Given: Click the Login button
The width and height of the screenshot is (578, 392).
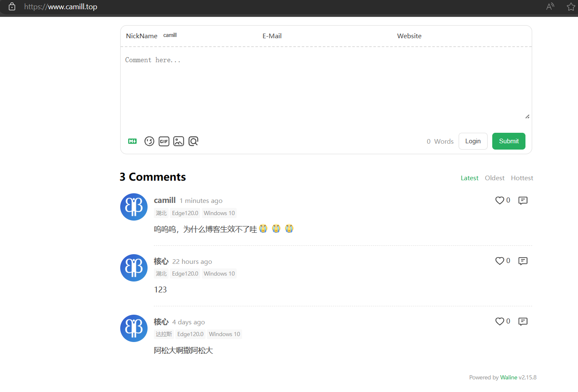Looking at the screenshot, I should coord(473,141).
